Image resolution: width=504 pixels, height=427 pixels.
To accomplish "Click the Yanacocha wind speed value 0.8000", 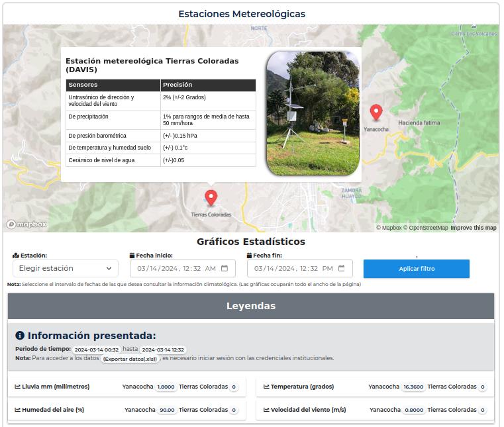I will (414, 410).
